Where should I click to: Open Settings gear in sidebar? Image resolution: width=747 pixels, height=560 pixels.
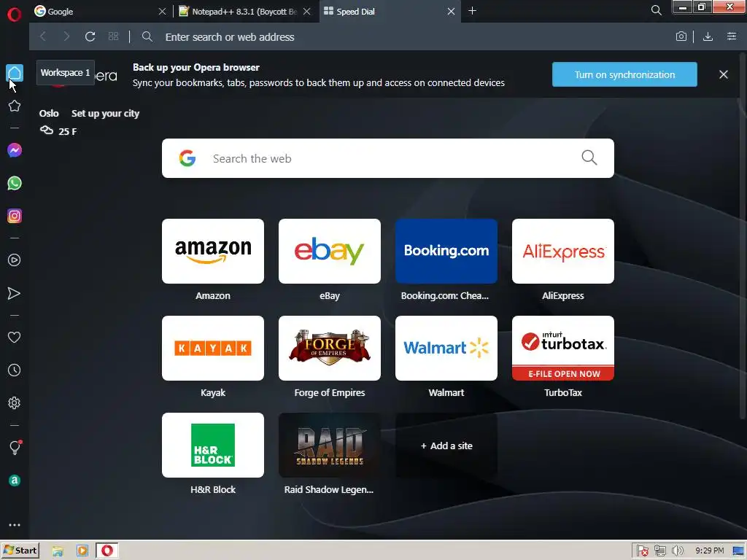[x=15, y=402]
